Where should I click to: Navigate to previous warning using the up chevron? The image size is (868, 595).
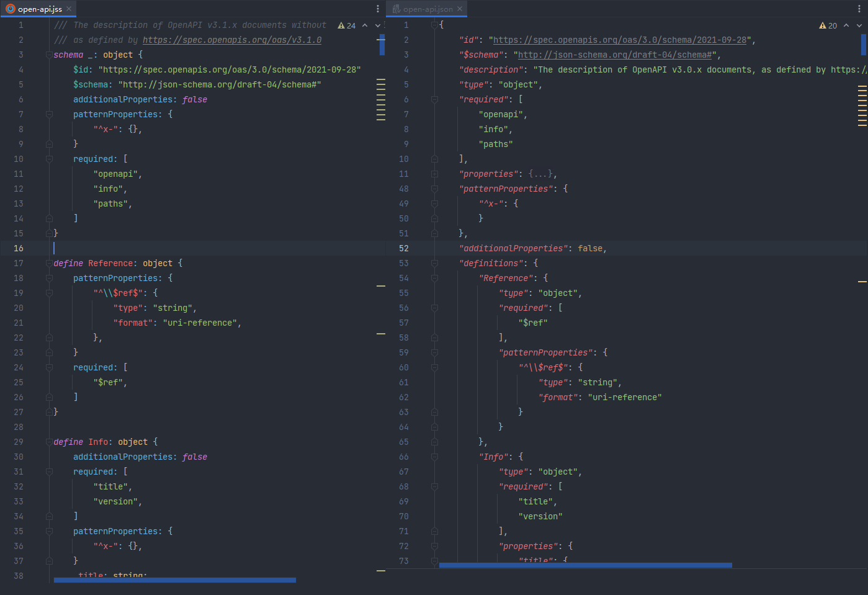point(364,25)
